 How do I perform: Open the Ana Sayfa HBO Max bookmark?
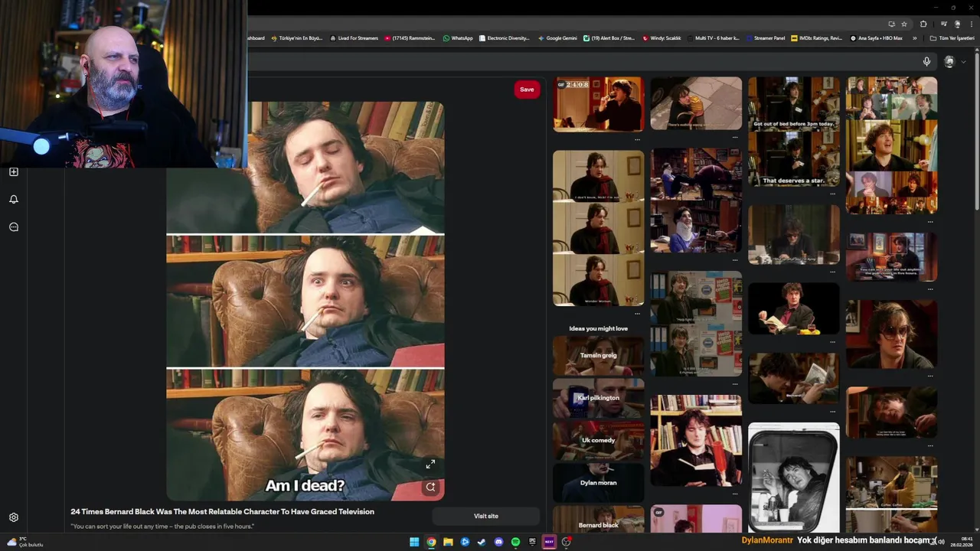pos(875,38)
